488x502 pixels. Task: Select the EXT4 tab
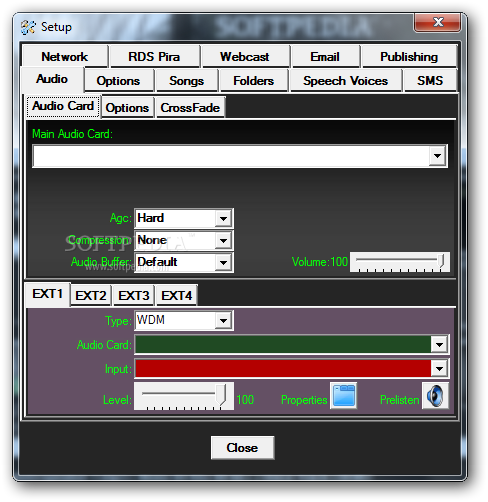(x=177, y=295)
